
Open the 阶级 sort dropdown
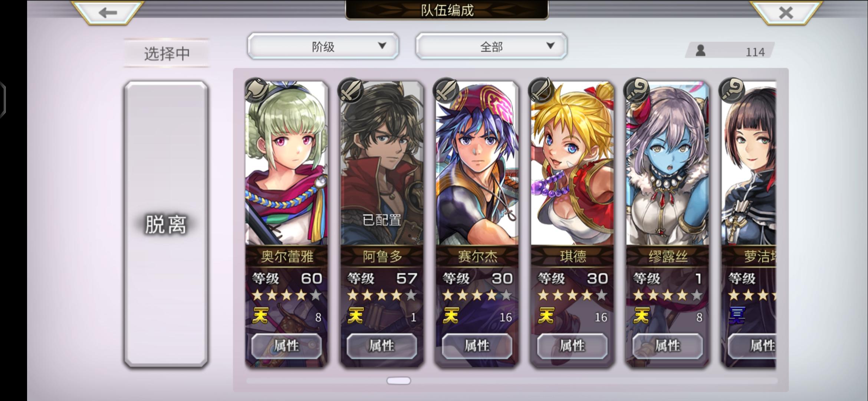[323, 46]
